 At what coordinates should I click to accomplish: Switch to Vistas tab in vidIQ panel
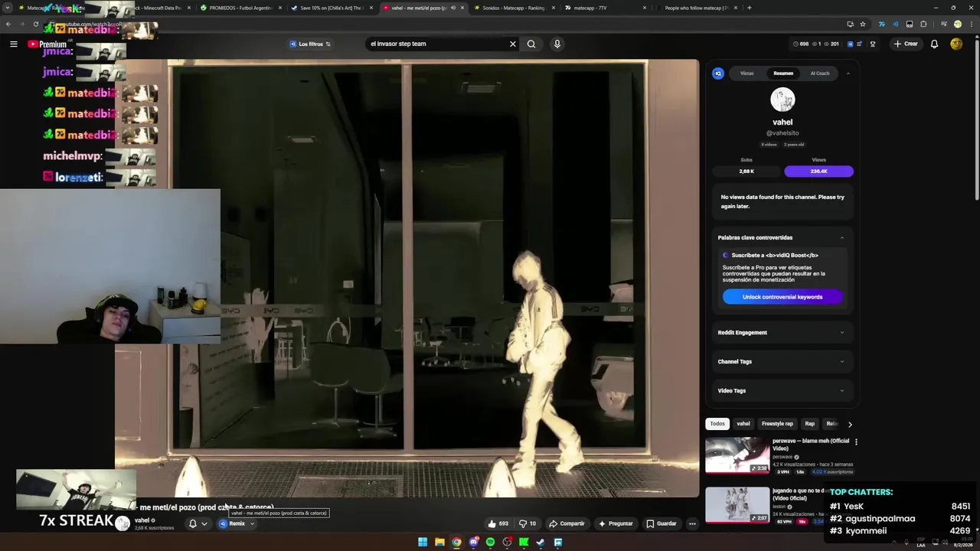coord(746,73)
